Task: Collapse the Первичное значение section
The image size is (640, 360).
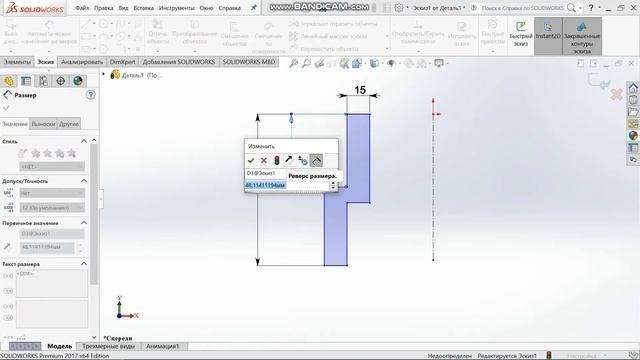Action: pos(84,223)
